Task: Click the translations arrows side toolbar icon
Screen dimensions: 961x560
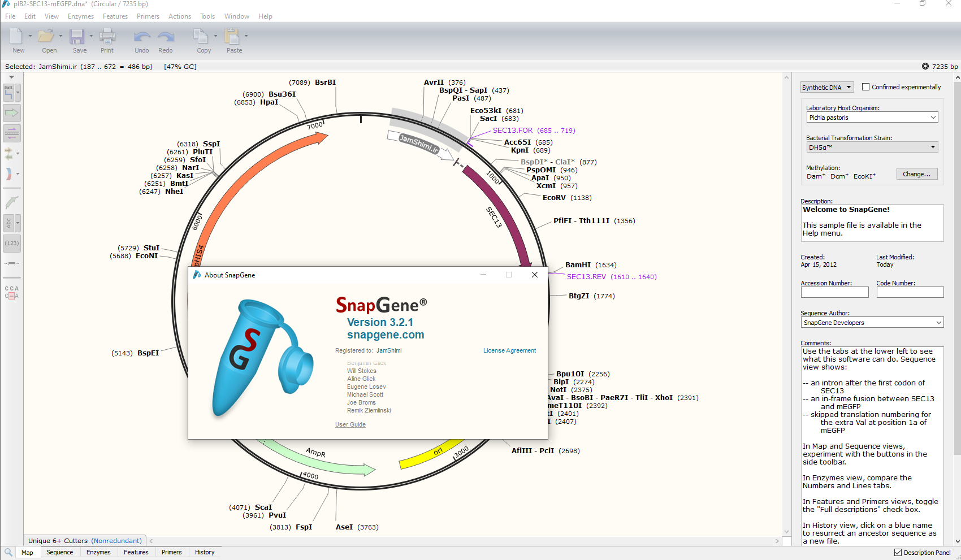Action: tap(8, 153)
